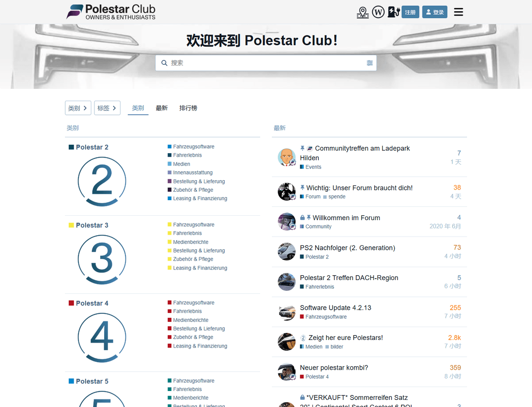Open Fahrerlebnis subcategory under Polestar 2
This screenshot has height=407, width=532.
188,155
